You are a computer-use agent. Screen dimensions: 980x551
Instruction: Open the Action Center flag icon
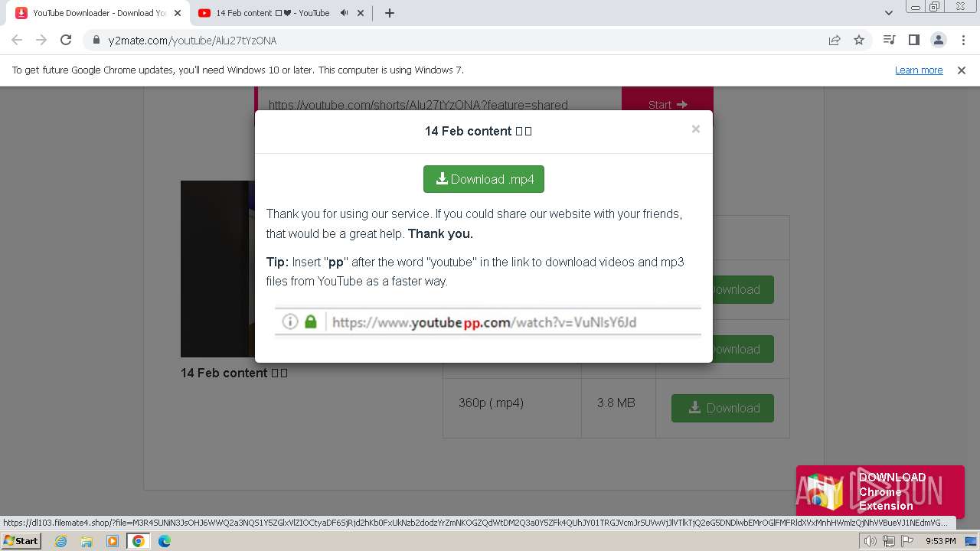pyautogui.click(x=907, y=541)
